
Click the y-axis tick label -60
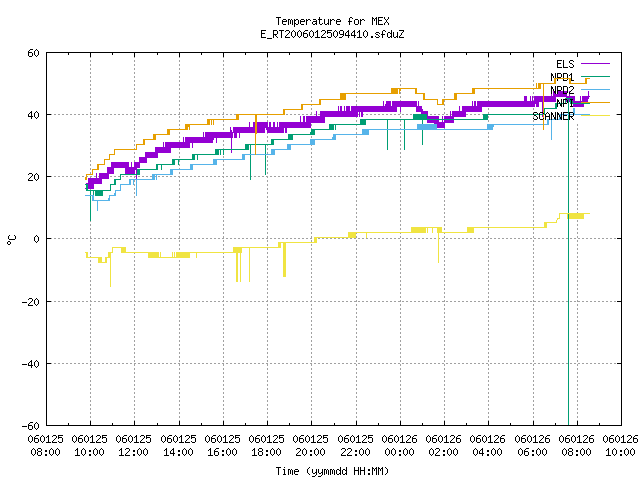(31, 426)
